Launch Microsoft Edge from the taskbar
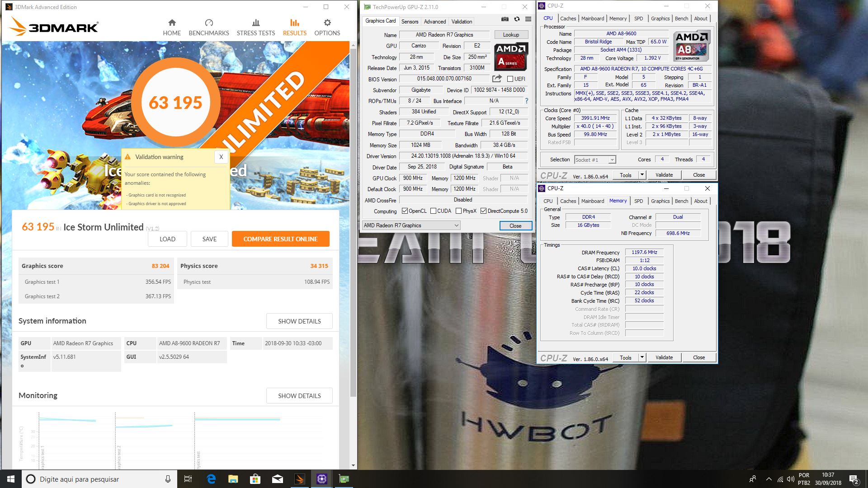The image size is (868, 488). pos(211,479)
